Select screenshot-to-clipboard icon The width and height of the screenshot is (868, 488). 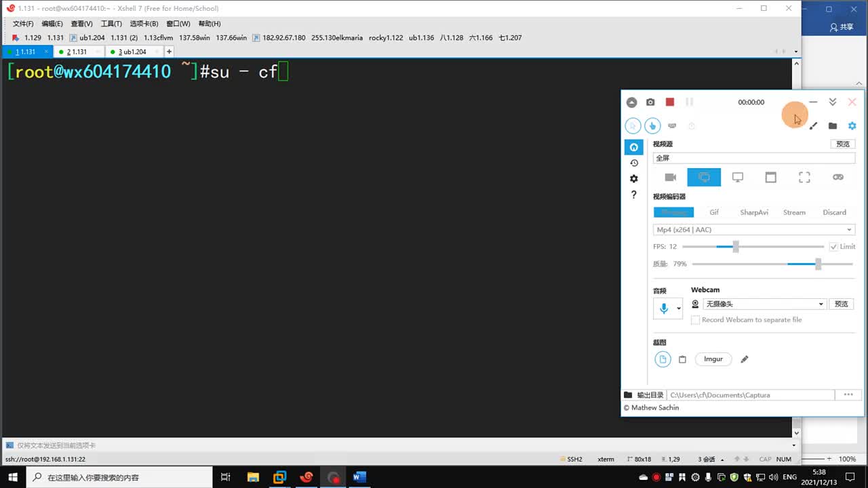tap(682, 359)
